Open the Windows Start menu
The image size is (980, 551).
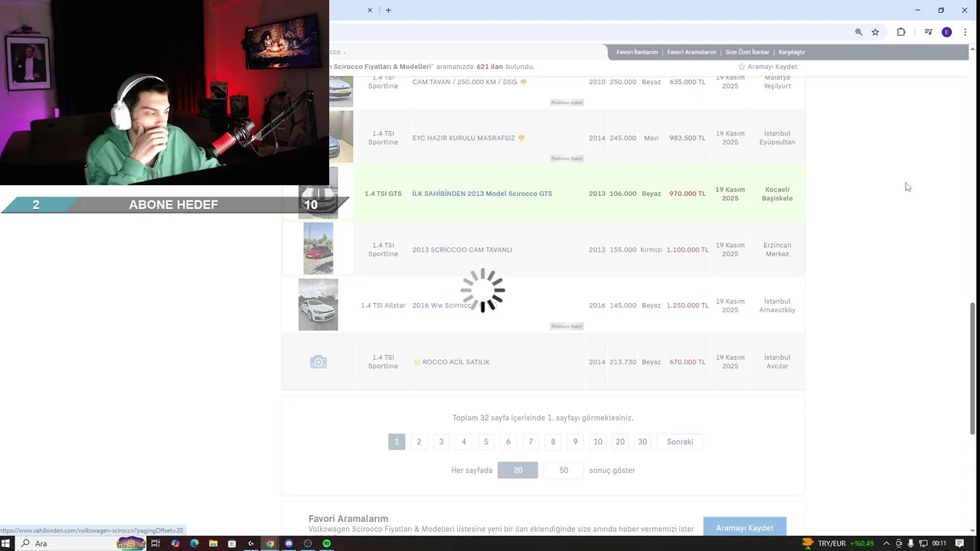click(6, 543)
